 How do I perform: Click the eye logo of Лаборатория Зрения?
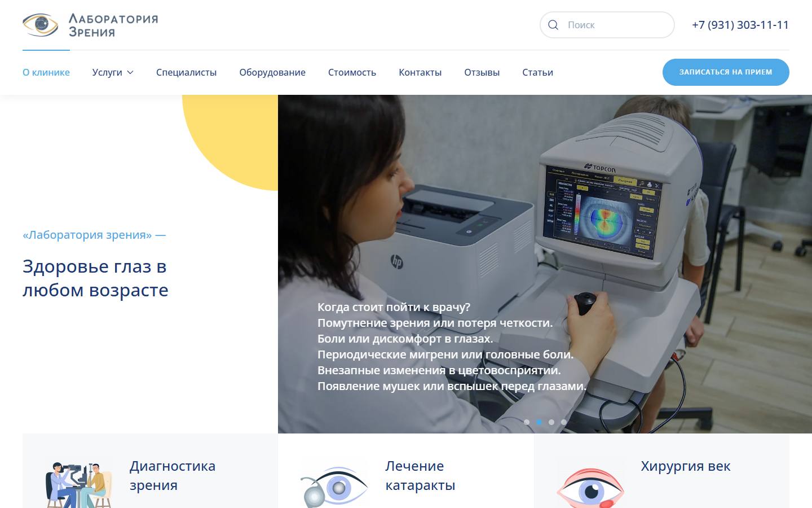point(41,25)
